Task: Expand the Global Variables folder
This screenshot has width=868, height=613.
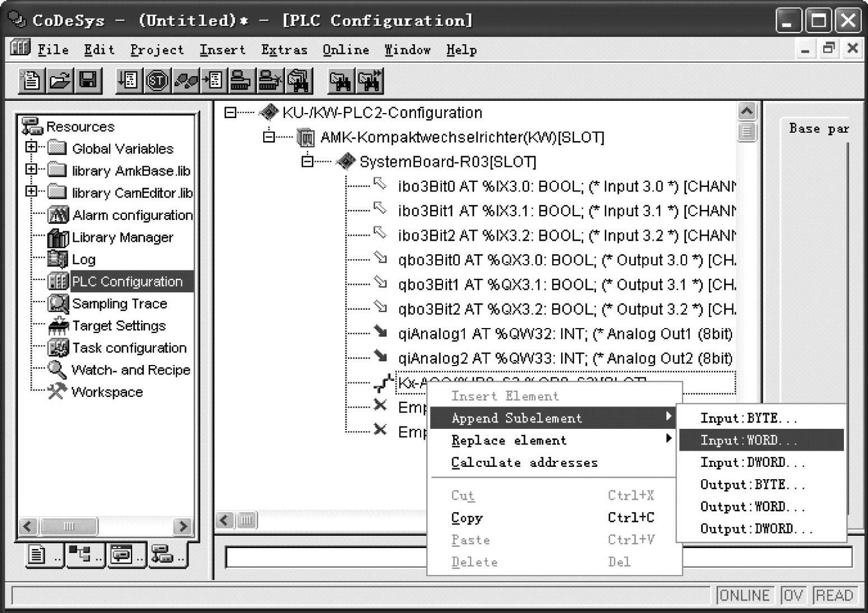Action: point(31,147)
